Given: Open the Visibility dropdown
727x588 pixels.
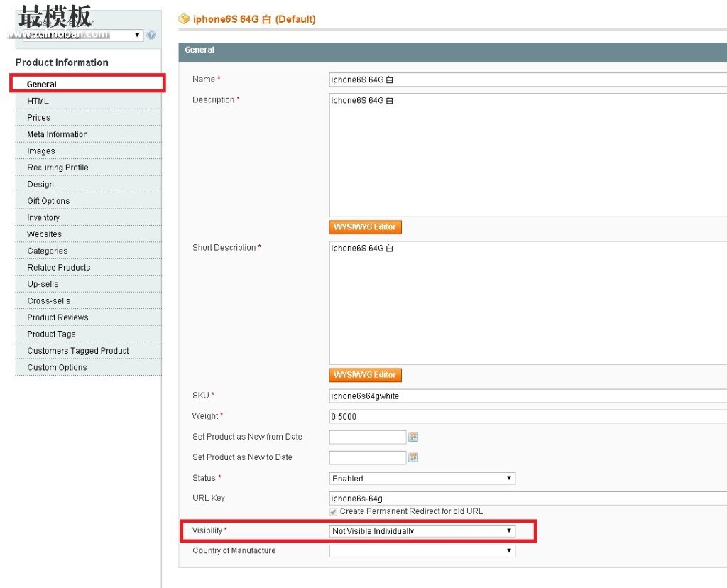Looking at the screenshot, I should point(422,531).
